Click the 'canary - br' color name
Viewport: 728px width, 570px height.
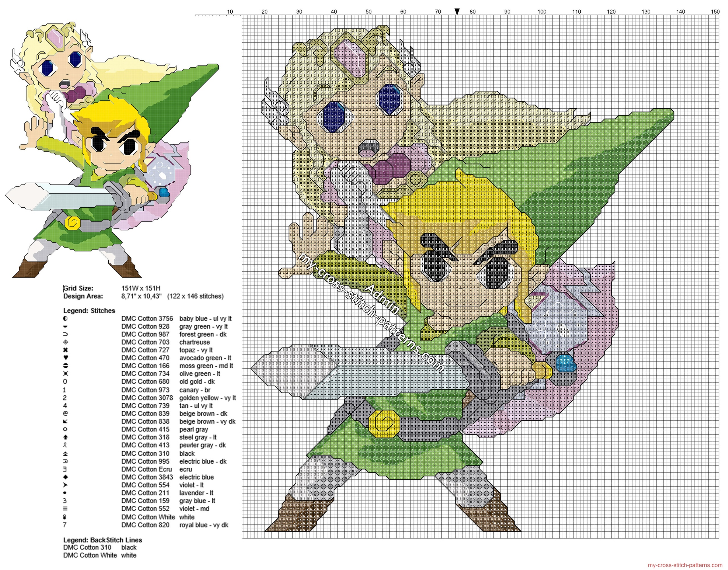pos(195,390)
